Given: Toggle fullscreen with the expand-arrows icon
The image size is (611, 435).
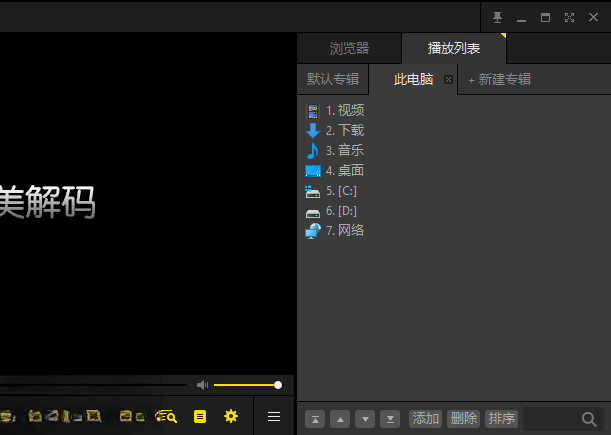Looking at the screenshot, I should (569, 18).
